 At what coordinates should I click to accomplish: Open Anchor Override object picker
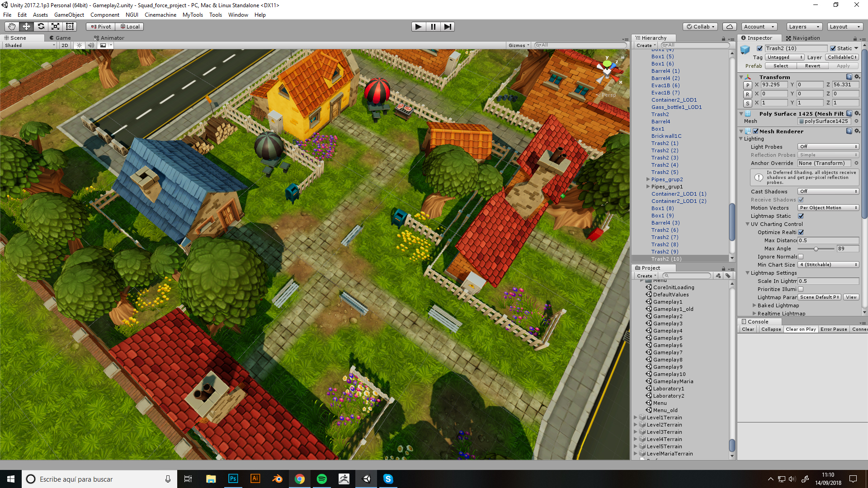click(x=856, y=163)
